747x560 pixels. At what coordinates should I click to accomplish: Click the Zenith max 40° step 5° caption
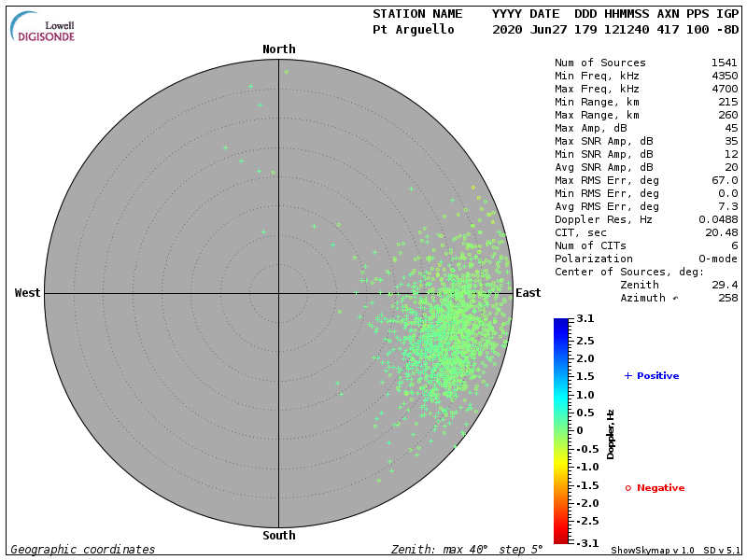(x=467, y=550)
